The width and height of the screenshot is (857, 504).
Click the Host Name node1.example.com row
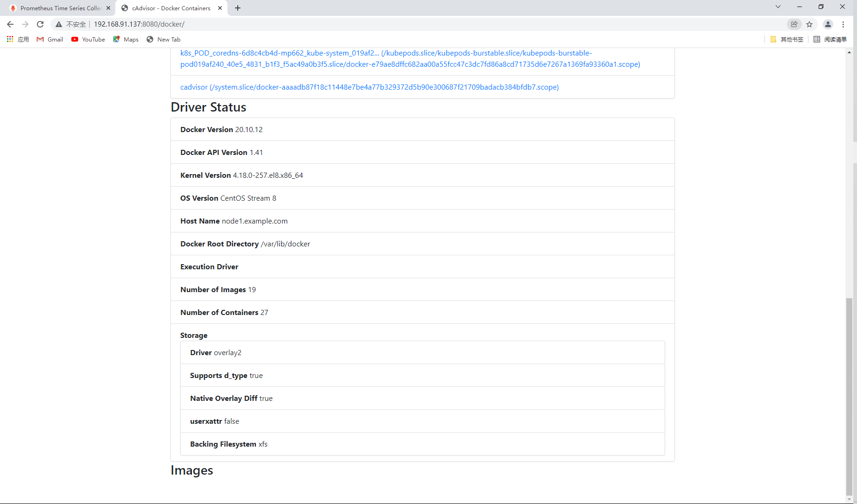tap(422, 221)
